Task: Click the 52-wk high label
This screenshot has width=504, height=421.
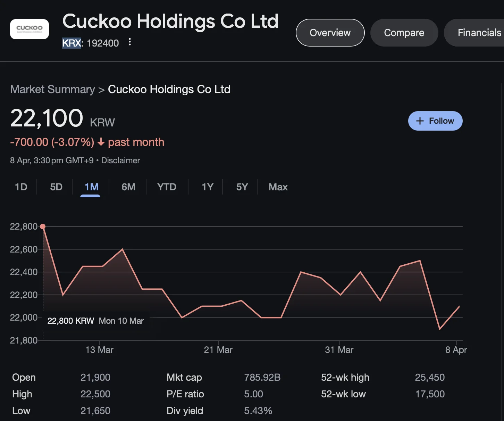Action: click(x=345, y=378)
